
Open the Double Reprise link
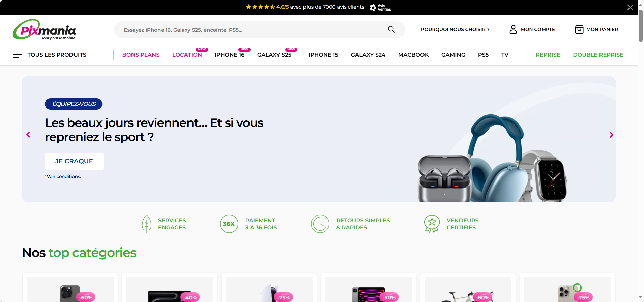pos(598,55)
